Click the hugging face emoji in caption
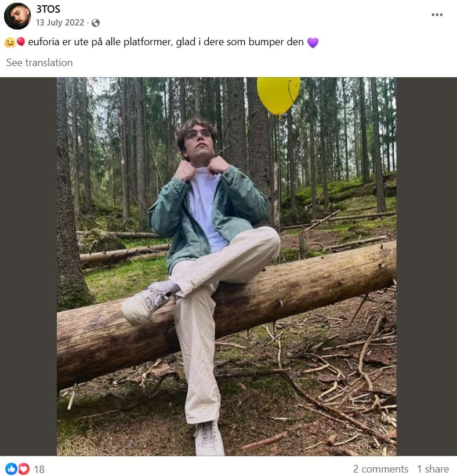Viewport: 457px width, 476px height. (x=9, y=42)
